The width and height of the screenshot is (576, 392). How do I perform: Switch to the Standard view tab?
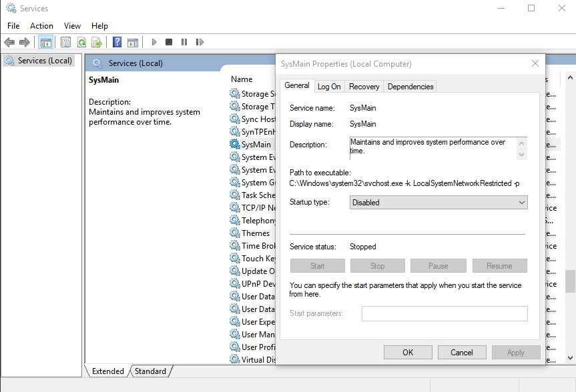point(150,371)
